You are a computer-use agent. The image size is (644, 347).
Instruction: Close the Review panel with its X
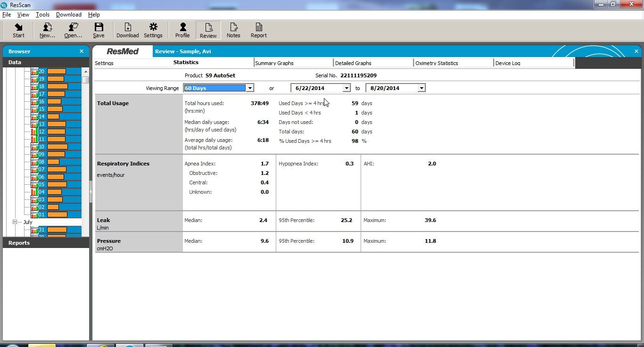[636, 51]
